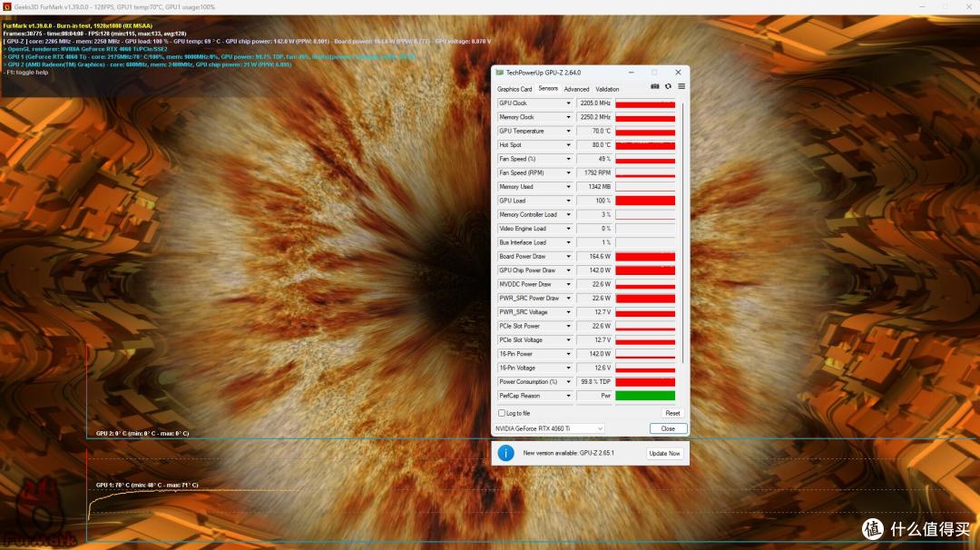Viewport: 980px width, 550px height.
Task: Click the Power Consumption red graph
Action: pyautogui.click(x=645, y=382)
